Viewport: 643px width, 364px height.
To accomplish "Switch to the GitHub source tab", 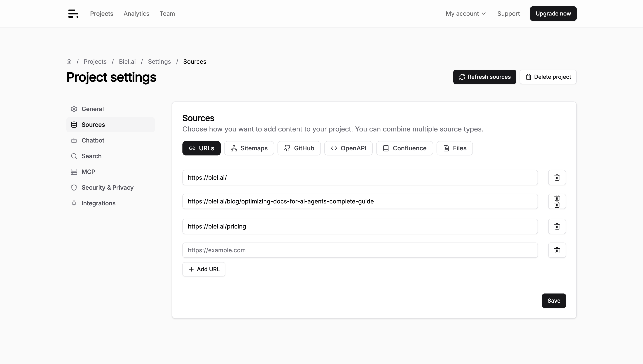I will click(x=299, y=148).
